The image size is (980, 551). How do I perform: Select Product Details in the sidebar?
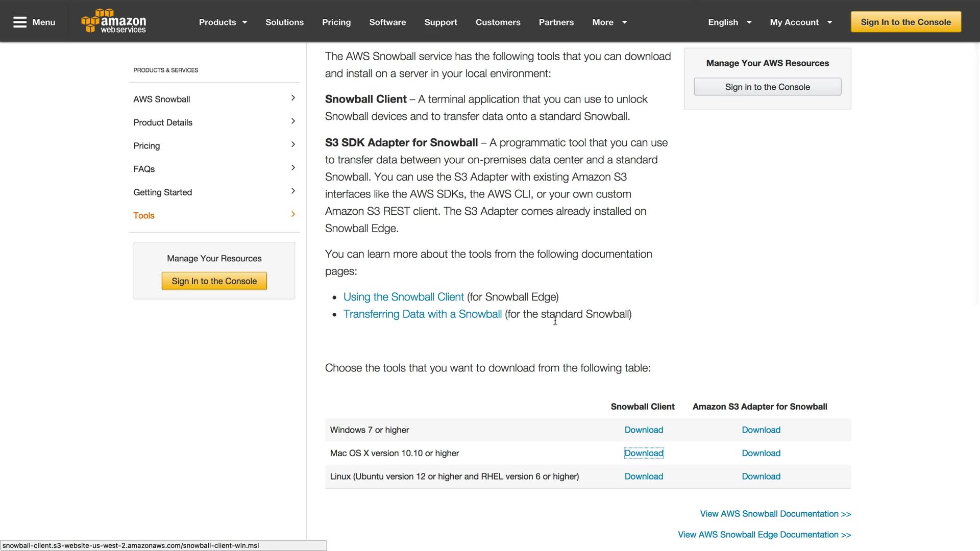(x=163, y=122)
